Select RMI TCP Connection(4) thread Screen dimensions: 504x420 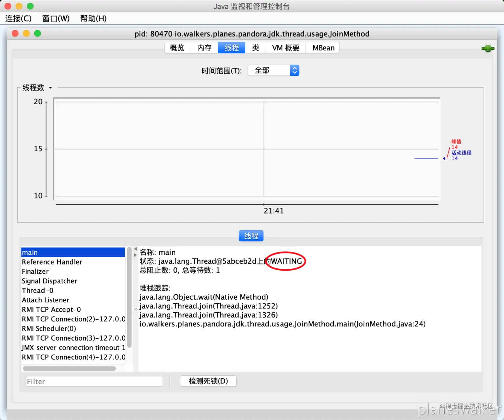(73, 357)
